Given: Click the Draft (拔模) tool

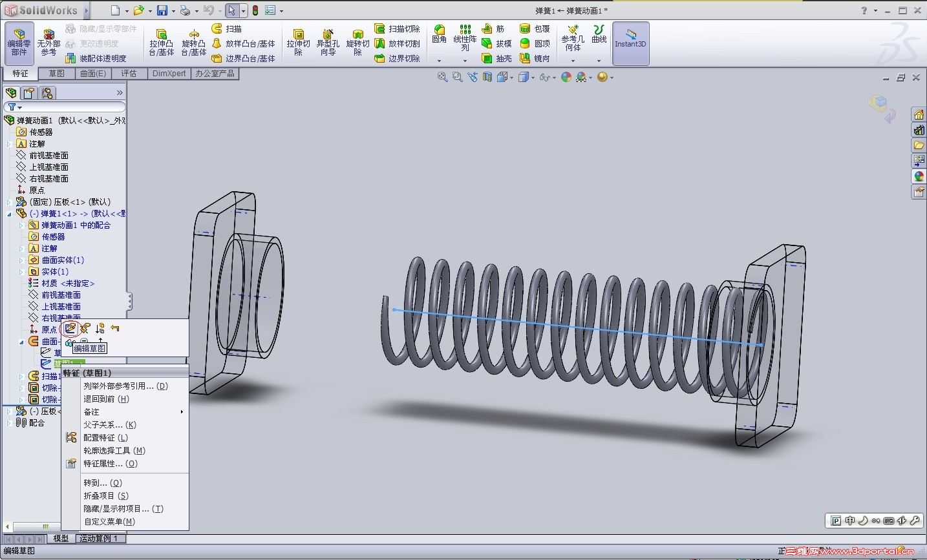Looking at the screenshot, I should [x=496, y=44].
